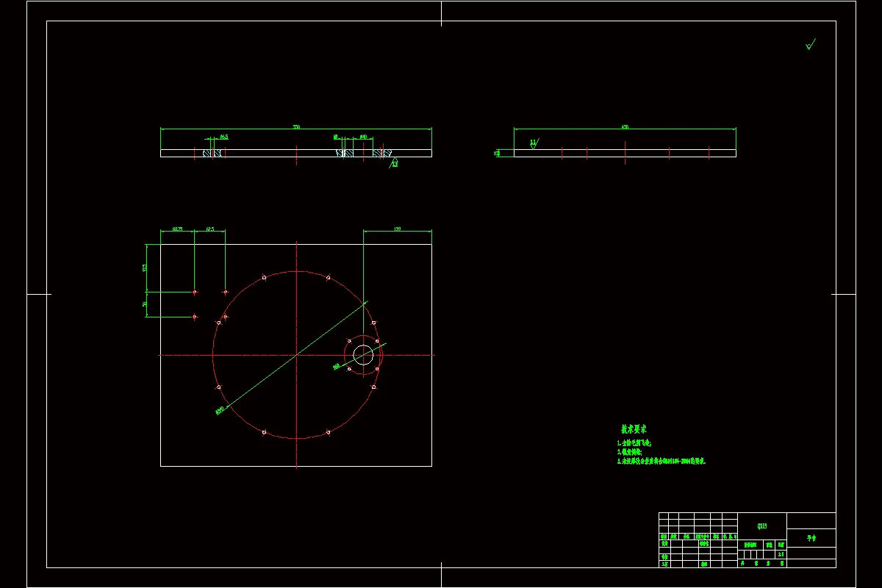Select the white circular hole in the small bolt circle
882x588 pixels.
pyautogui.click(x=363, y=355)
